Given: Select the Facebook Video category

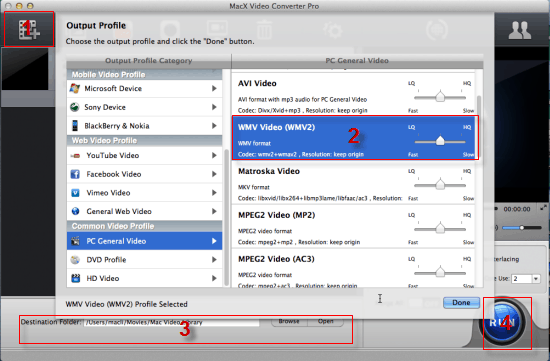Looking at the screenshot, I should pos(145,174).
